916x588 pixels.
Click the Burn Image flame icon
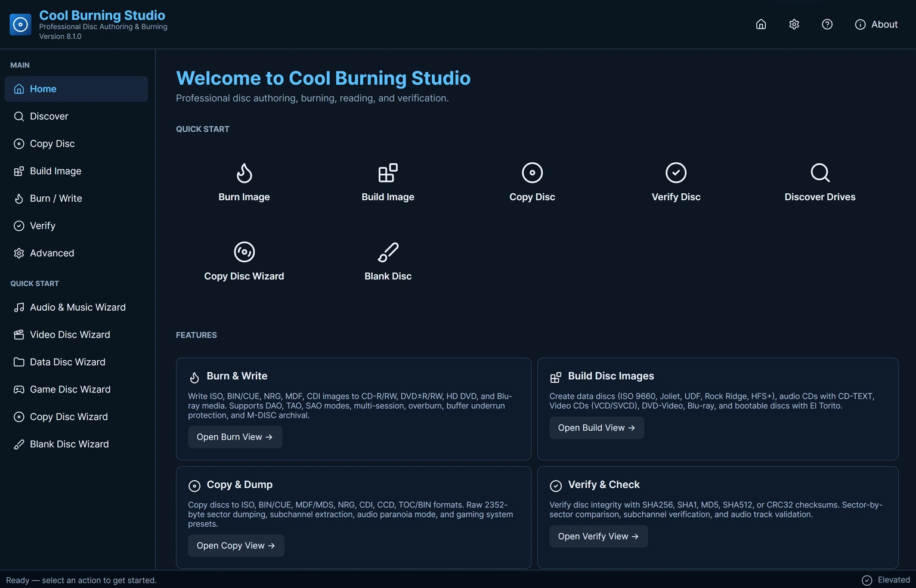244,173
